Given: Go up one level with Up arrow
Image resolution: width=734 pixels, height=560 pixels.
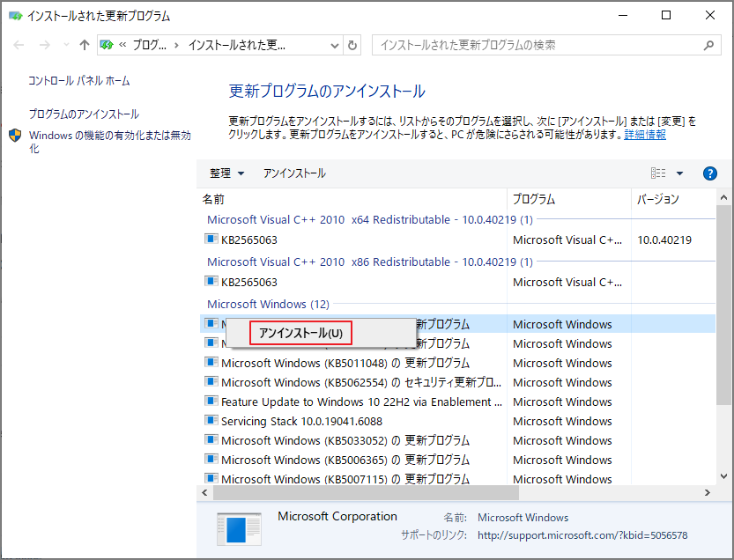Looking at the screenshot, I should [85, 45].
